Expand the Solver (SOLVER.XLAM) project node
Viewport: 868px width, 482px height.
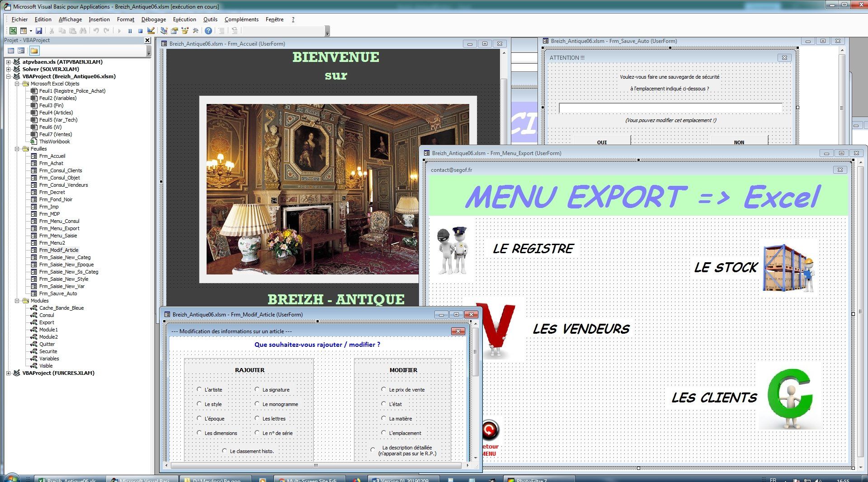[9, 69]
